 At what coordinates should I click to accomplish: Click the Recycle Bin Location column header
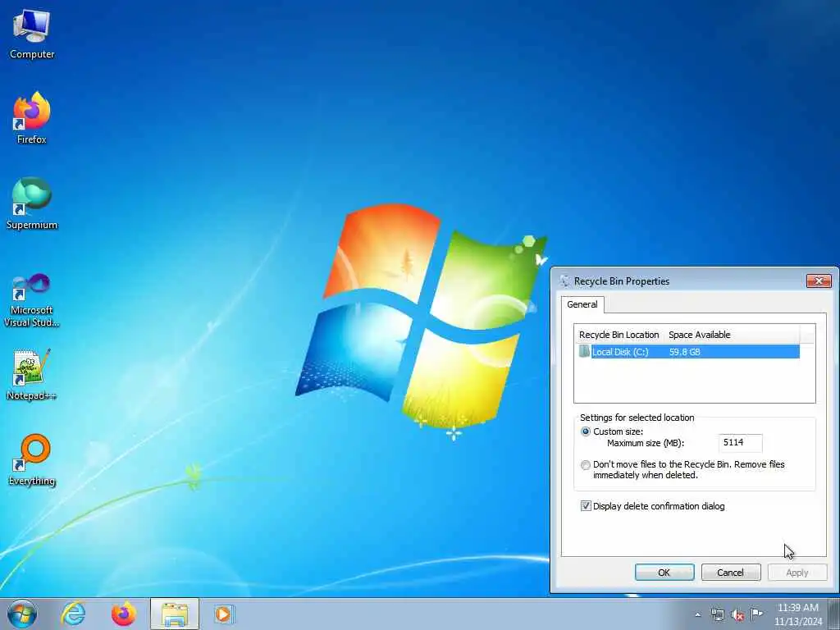(x=619, y=335)
